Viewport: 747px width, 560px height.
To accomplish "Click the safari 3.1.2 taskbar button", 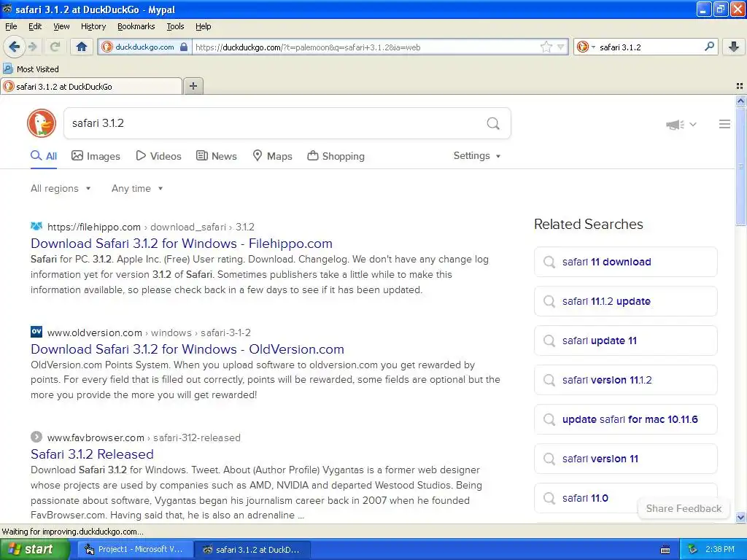I will [253, 550].
